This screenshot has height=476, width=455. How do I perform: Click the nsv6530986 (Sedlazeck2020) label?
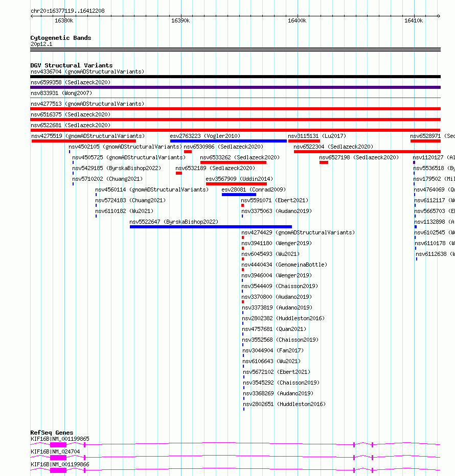point(223,147)
